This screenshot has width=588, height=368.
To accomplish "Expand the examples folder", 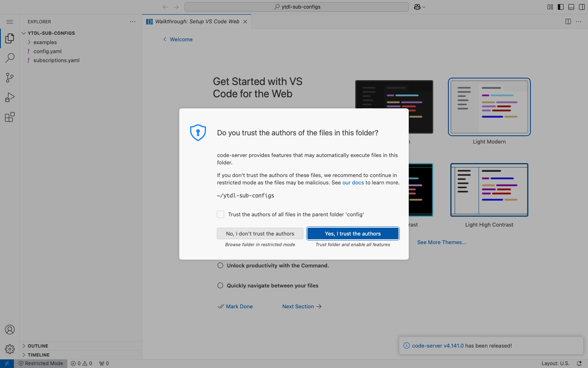I will (81, 42).
